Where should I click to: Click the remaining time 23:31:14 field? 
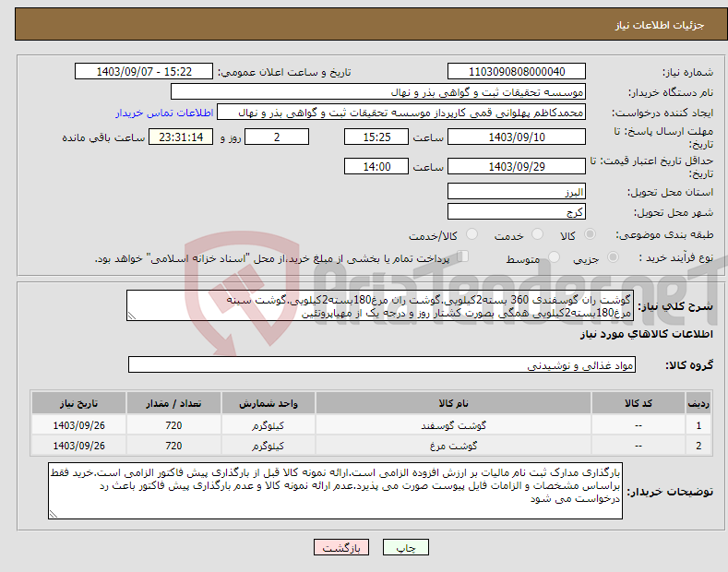(x=181, y=137)
